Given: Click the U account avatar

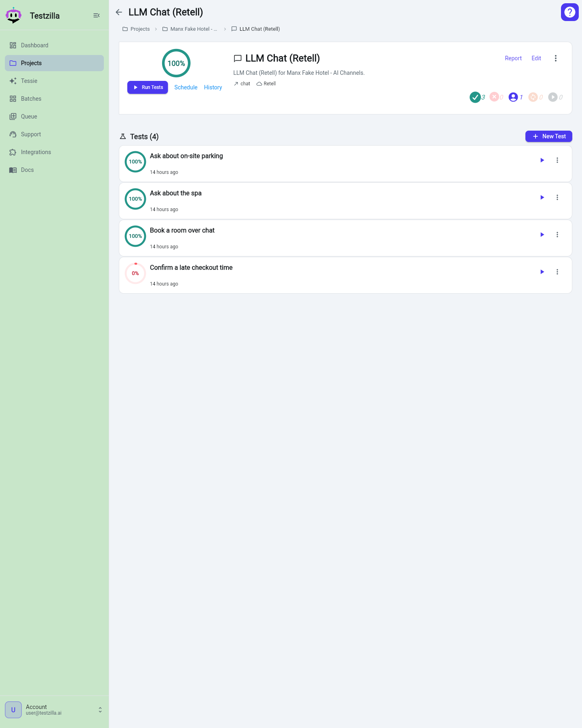Looking at the screenshot, I should [x=13, y=710].
